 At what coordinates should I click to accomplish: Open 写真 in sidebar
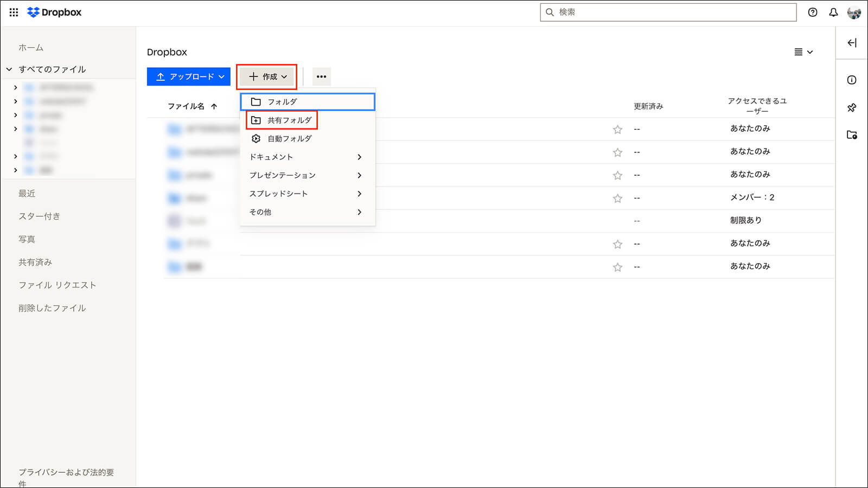point(27,239)
